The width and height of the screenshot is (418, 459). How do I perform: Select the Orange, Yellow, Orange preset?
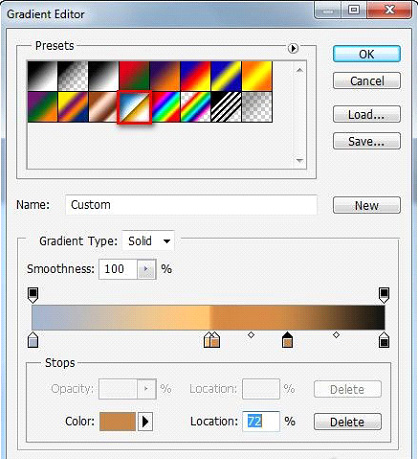click(x=257, y=76)
